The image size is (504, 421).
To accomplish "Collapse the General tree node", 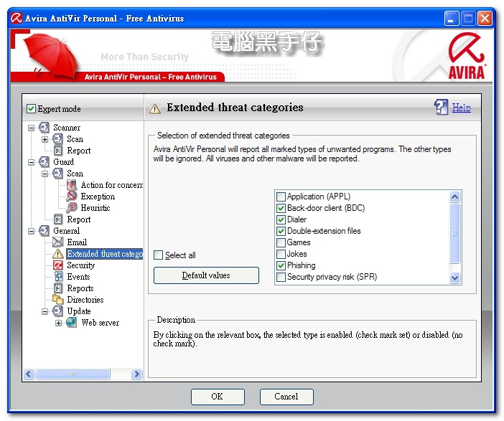I will point(31,231).
